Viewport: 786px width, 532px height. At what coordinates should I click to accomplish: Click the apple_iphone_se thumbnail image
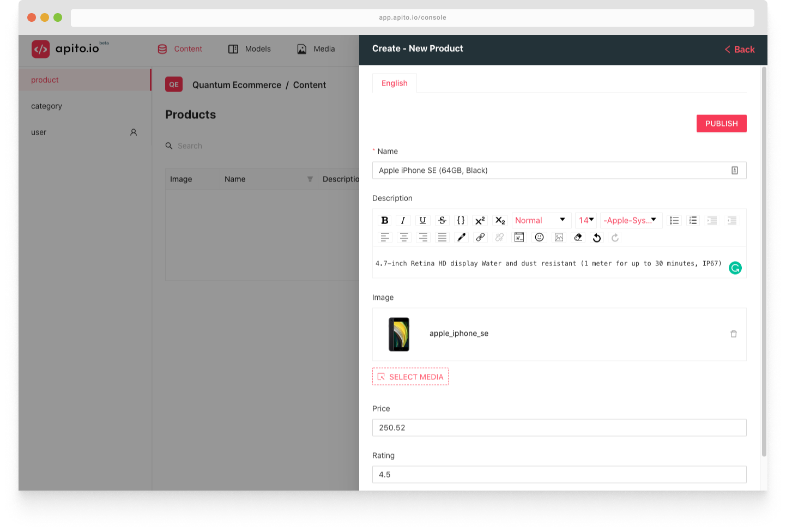[399, 334]
